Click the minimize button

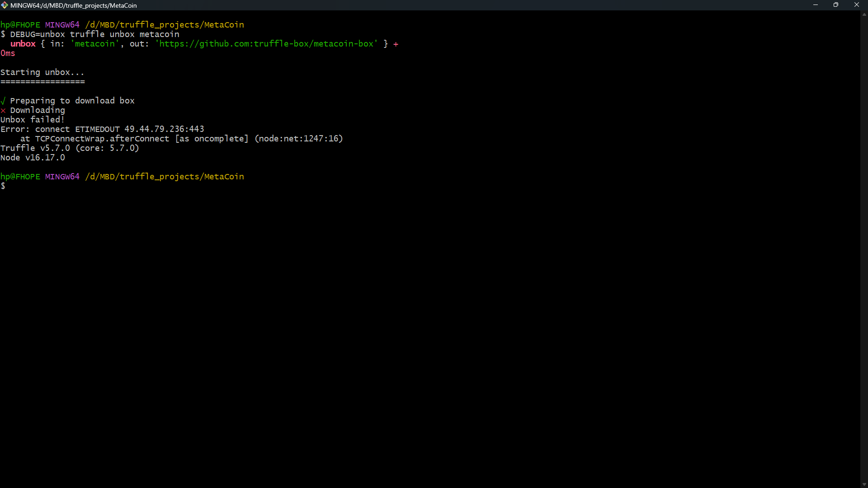click(x=816, y=5)
